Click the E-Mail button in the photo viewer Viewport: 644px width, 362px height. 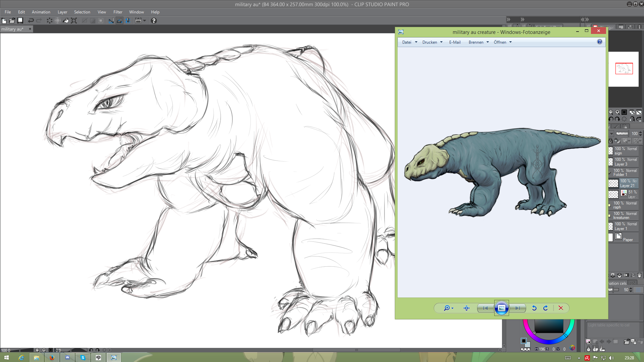click(x=455, y=42)
